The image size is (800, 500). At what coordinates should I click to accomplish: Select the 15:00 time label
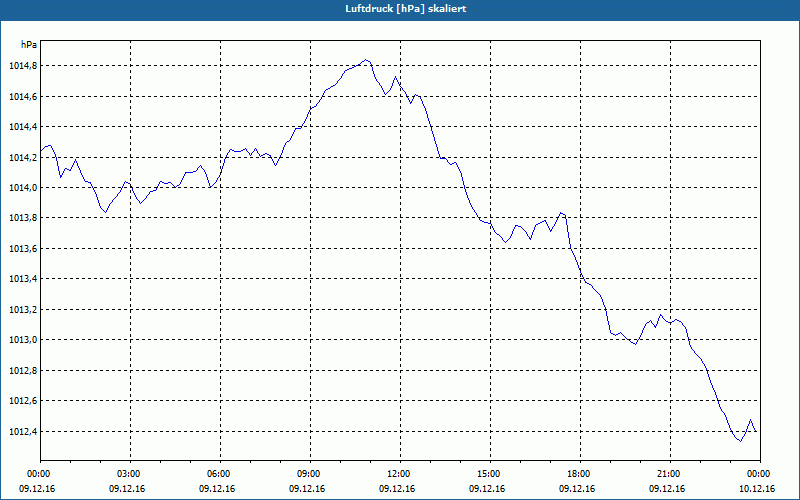click(x=490, y=474)
